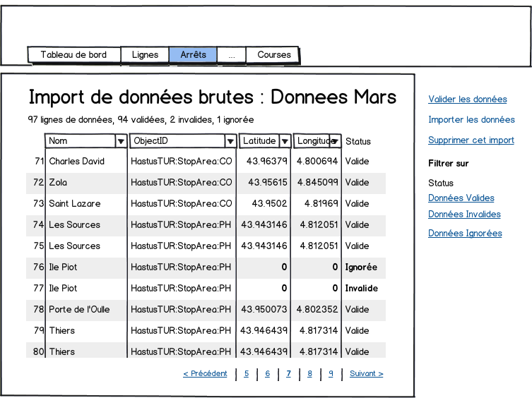The image size is (532, 398).
Task: Go to the Précédent page
Action: coord(205,374)
